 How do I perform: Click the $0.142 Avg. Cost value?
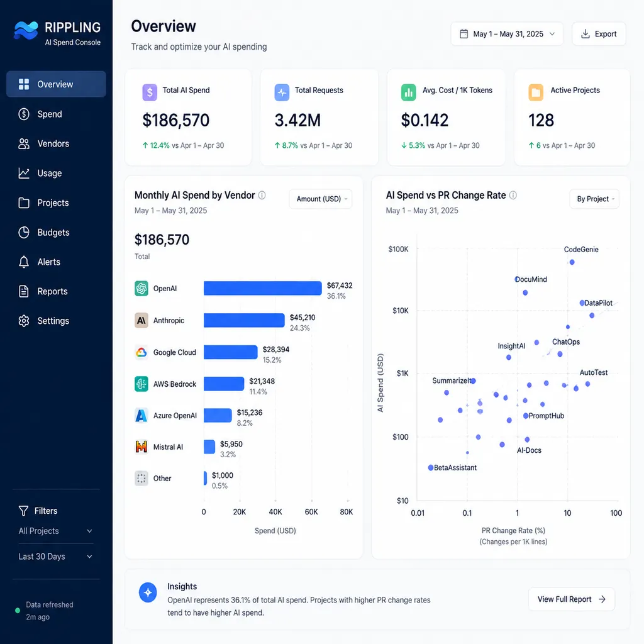pos(425,120)
